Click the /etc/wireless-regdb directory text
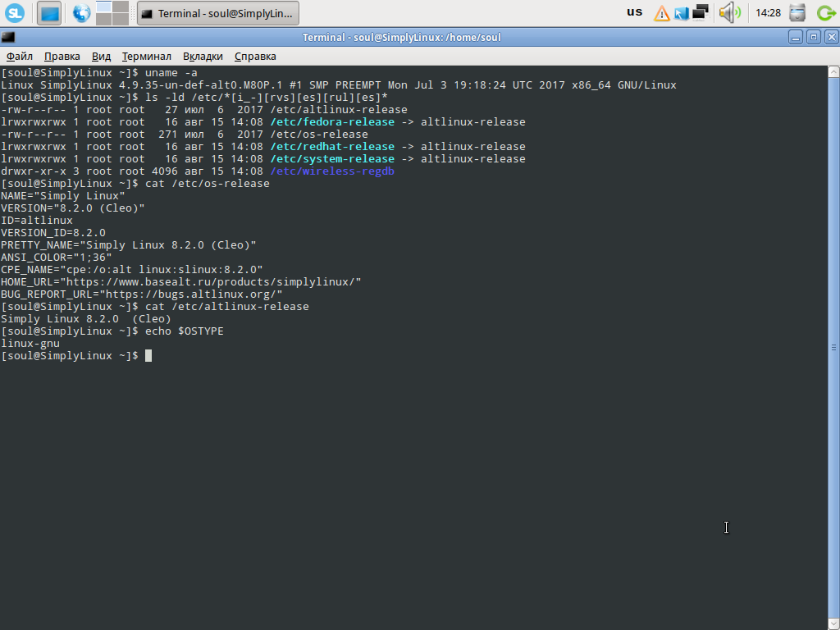Image resolution: width=840 pixels, height=630 pixels. pyautogui.click(x=332, y=171)
